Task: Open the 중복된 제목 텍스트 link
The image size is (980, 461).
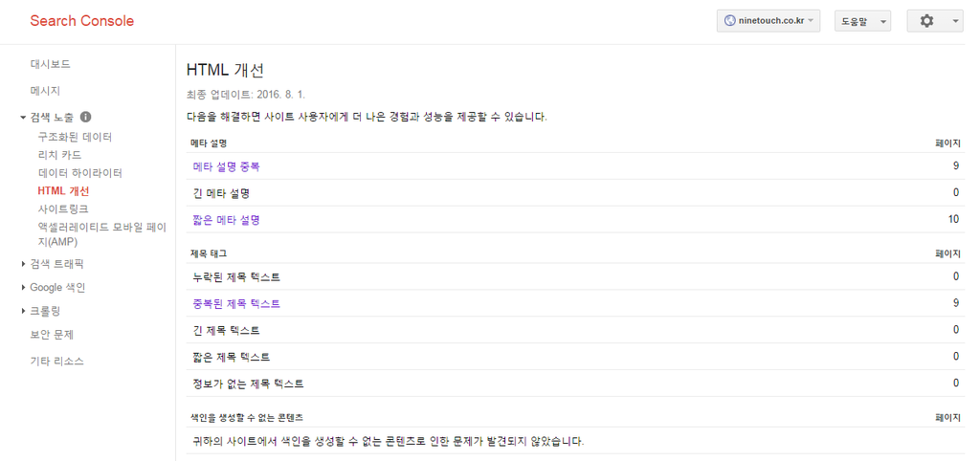Action: click(x=237, y=303)
